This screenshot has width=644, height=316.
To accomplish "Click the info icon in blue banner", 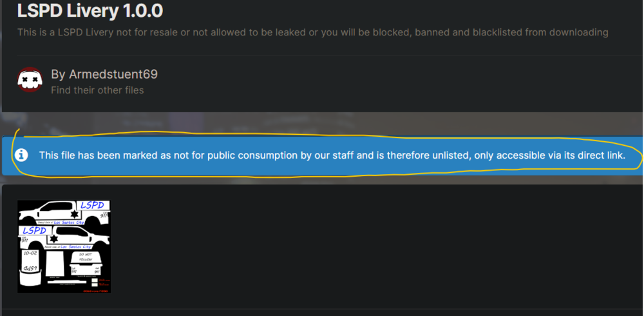I will pyautogui.click(x=22, y=155).
